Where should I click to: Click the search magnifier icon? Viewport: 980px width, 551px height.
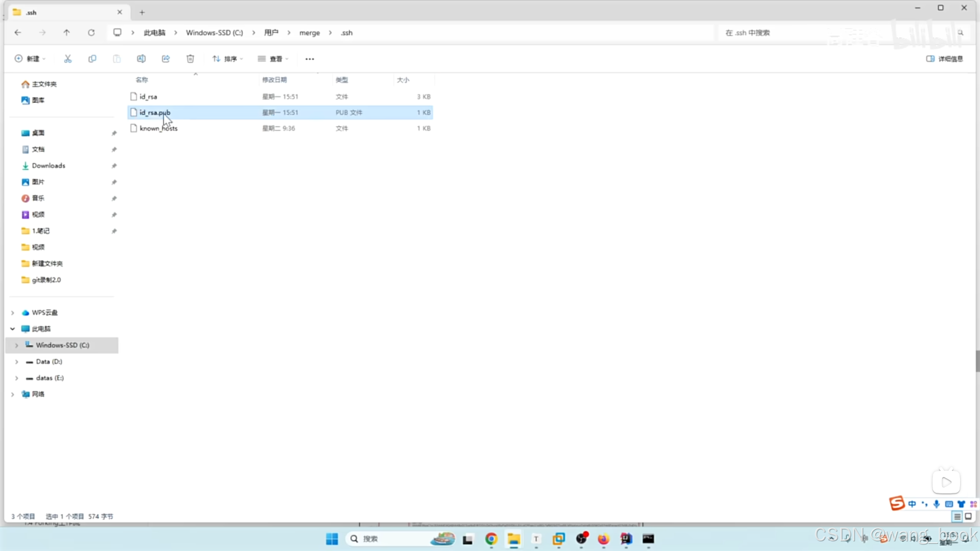pos(960,33)
